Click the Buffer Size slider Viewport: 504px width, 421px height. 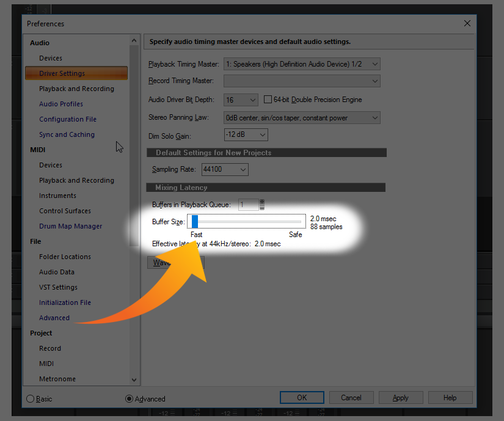246,221
